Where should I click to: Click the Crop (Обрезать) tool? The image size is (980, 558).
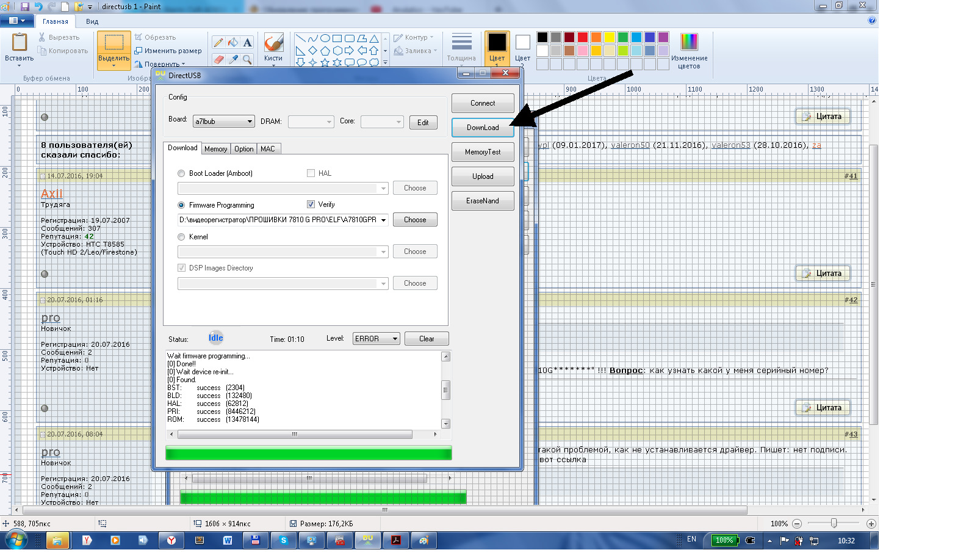click(155, 37)
